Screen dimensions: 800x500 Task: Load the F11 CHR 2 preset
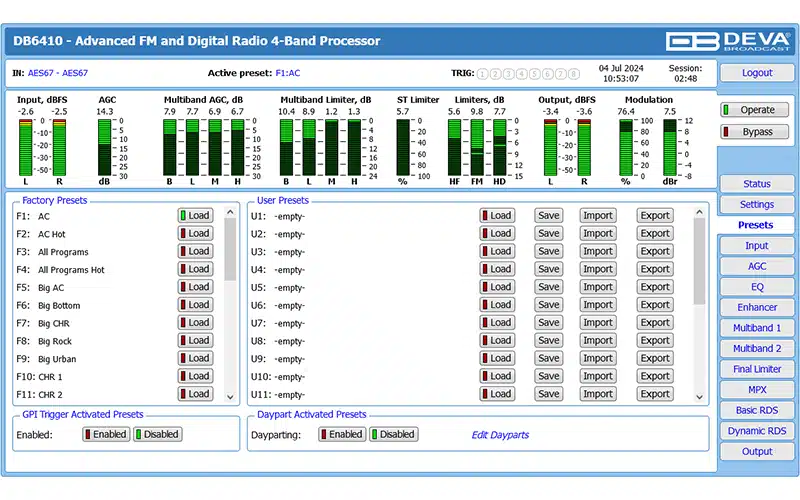tap(195, 394)
